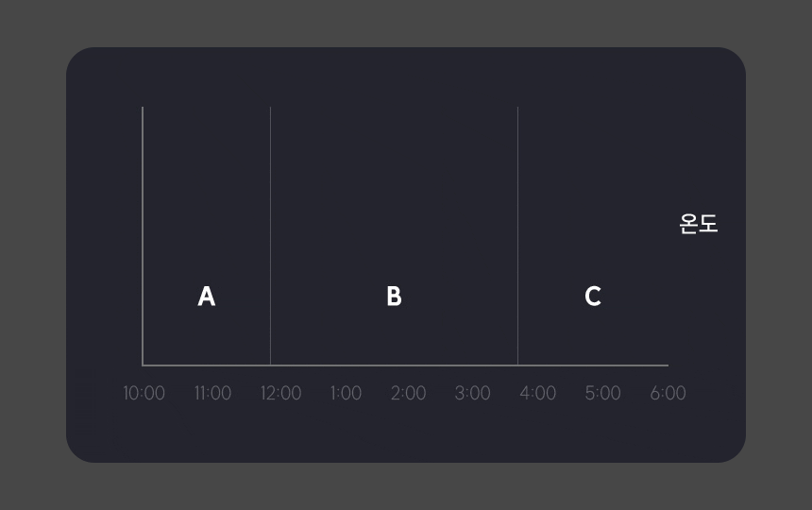Select the 5:00 axis label

[602, 393]
